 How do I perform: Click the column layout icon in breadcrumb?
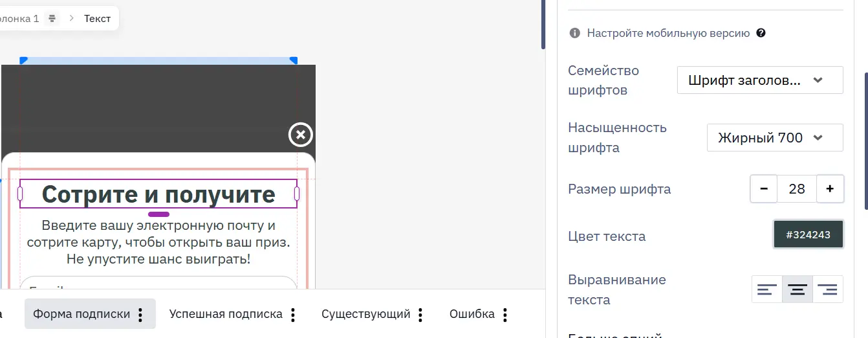pos(52,19)
